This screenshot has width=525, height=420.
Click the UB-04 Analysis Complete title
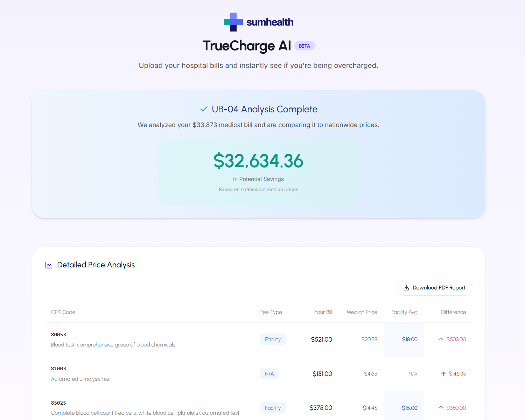click(x=265, y=109)
